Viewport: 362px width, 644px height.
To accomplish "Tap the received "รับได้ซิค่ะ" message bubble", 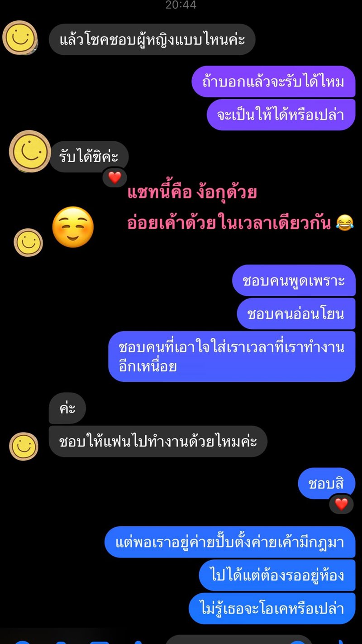I will click(x=89, y=157).
